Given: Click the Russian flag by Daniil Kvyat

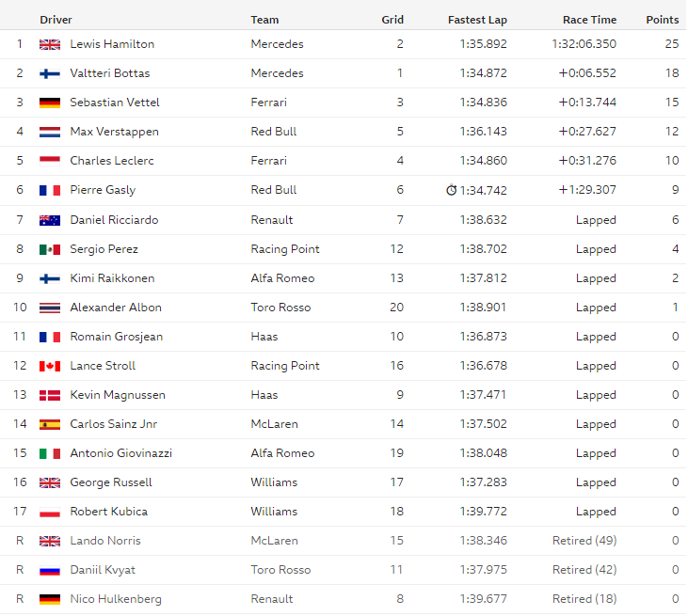Looking at the screenshot, I should tap(50, 571).
